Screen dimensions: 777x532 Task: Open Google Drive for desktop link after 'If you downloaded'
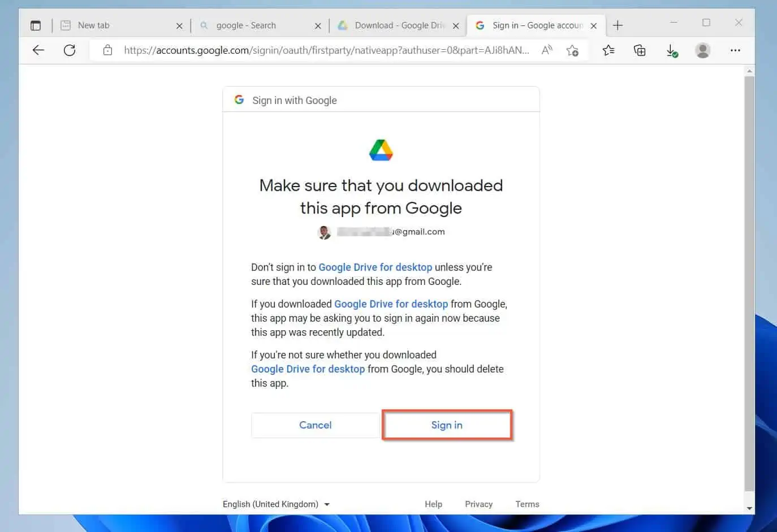[391, 304]
